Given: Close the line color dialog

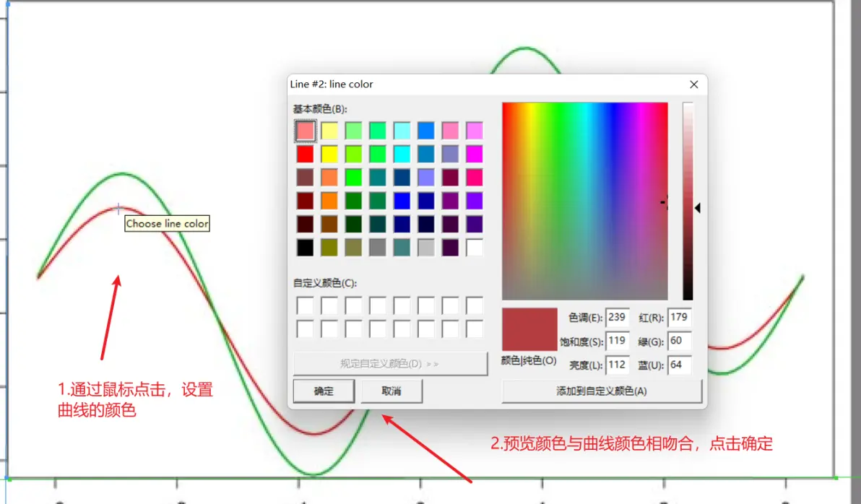Looking at the screenshot, I should point(694,84).
